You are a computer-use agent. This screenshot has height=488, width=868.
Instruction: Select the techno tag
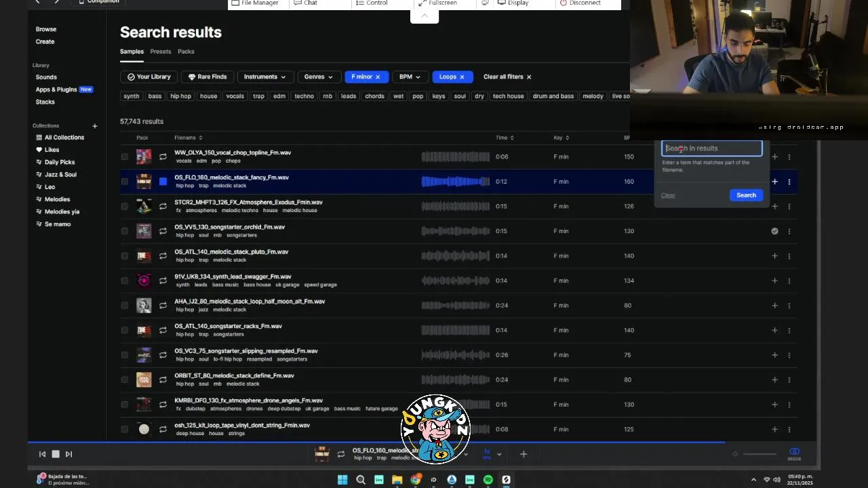(304, 96)
